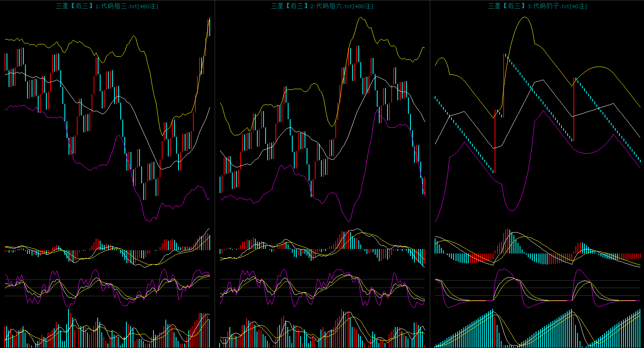Click the final falling candlestick in 代码组六 chart
The height and width of the screenshot is (348, 644).
424,186
